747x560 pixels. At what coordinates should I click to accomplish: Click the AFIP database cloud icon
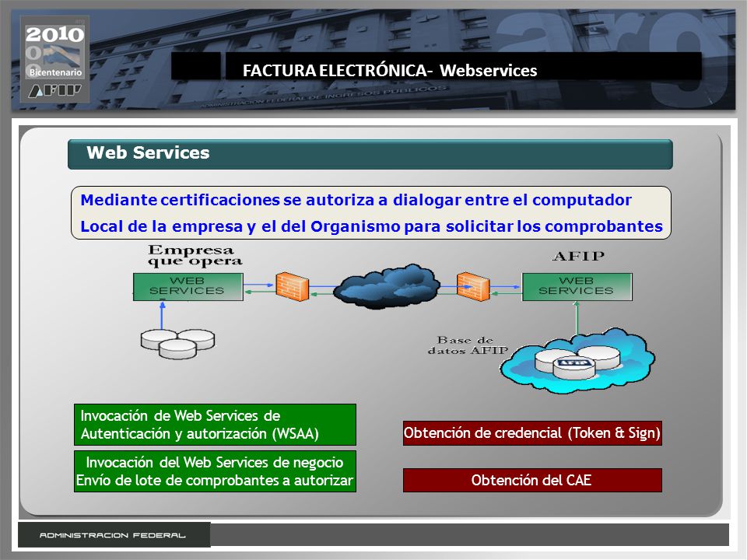577,361
